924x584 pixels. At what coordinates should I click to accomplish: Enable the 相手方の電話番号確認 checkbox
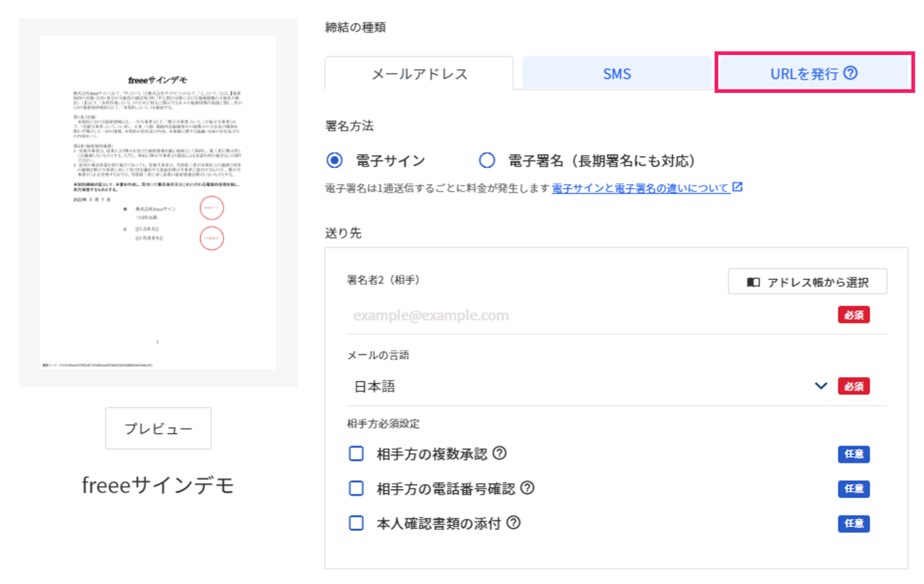pos(356,488)
